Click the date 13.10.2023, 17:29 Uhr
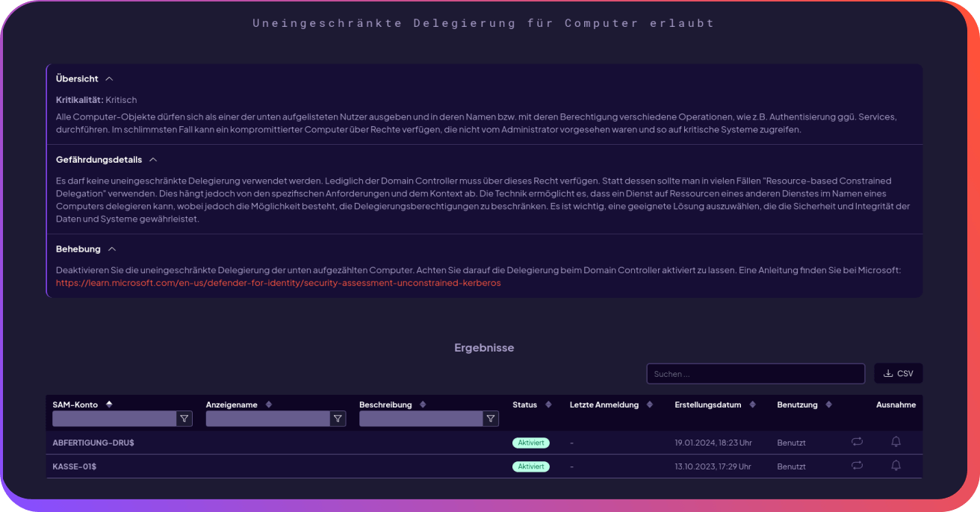Image resolution: width=980 pixels, height=512 pixels. (x=713, y=466)
